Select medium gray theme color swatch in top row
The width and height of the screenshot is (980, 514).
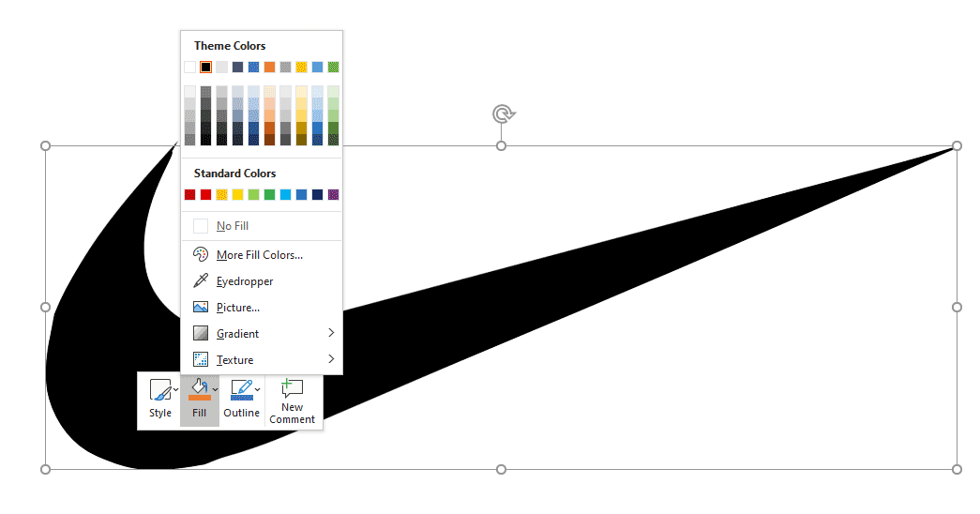tap(286, 67)
